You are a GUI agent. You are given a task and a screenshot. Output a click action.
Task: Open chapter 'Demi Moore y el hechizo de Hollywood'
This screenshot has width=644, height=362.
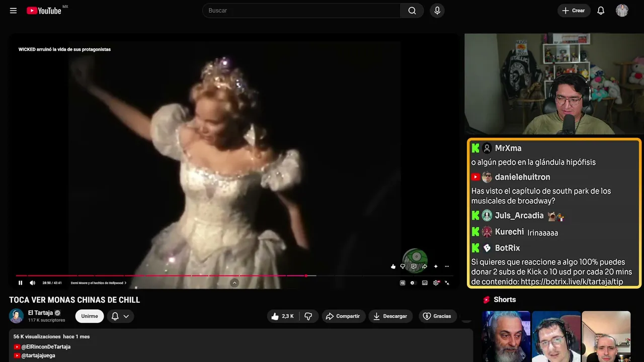pos(99,283)
